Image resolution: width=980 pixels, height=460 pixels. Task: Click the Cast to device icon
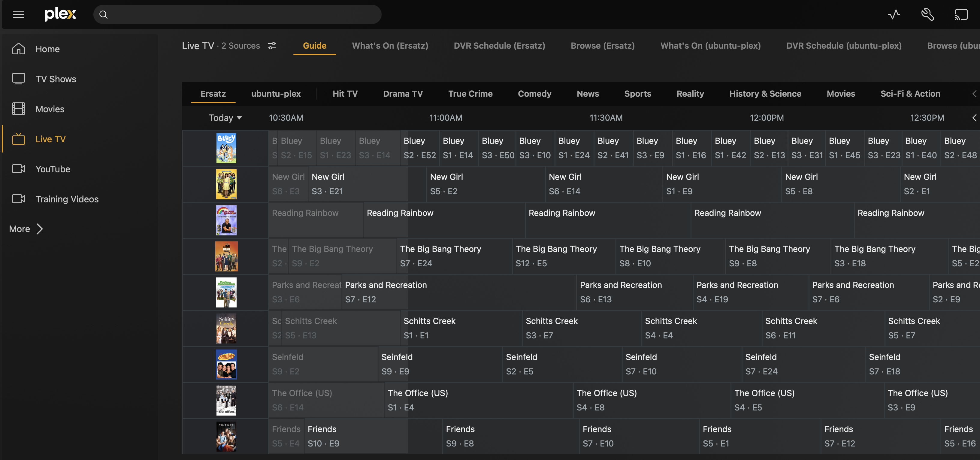pyautogui.click(x=960, y=14)
